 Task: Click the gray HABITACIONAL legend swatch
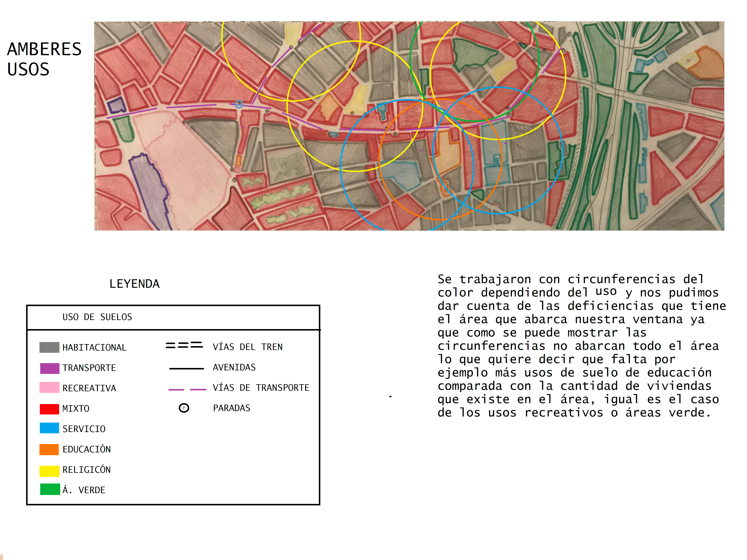[49, 347]
